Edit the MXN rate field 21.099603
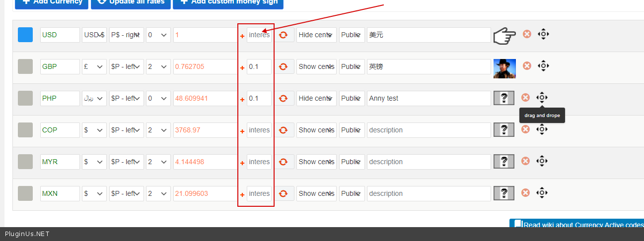This screenshot has height=241, width=644. [x=206, y=193]
